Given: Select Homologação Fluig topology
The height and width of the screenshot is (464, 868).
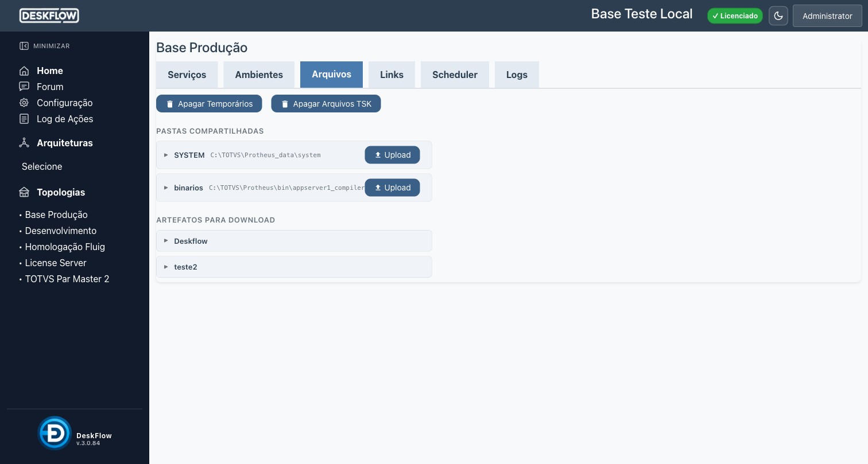Looking at the screenshot, I should click(65, 247).
